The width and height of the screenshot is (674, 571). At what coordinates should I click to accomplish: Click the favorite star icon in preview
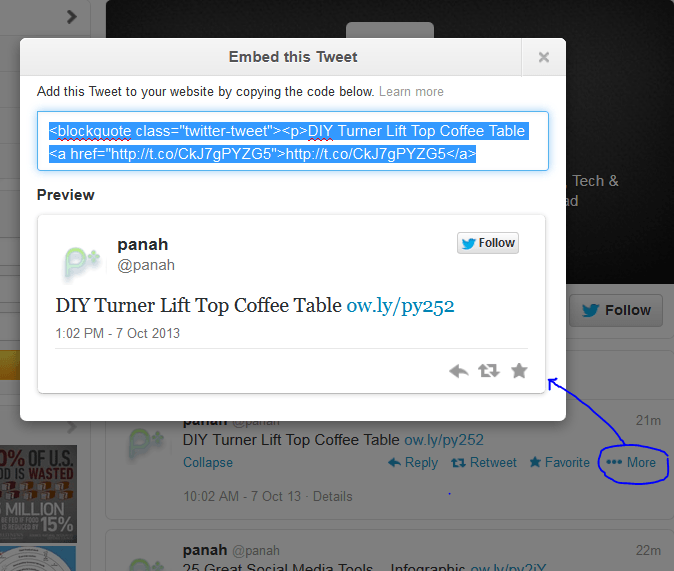pyautogui.click(x=519, y=371)
